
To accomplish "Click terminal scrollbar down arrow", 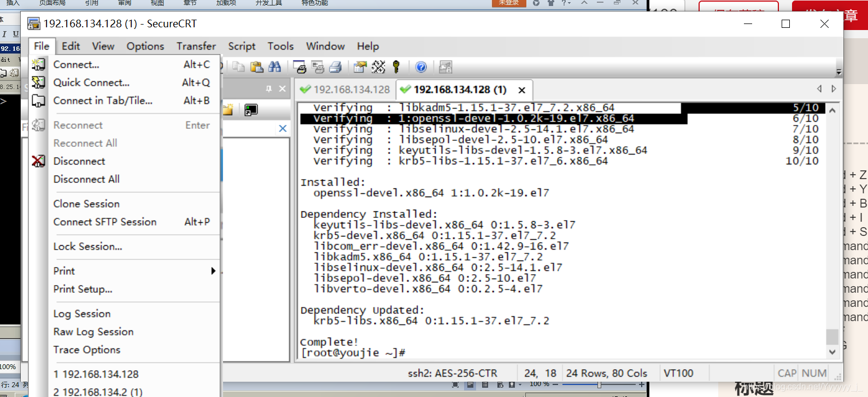I will 832,352.
